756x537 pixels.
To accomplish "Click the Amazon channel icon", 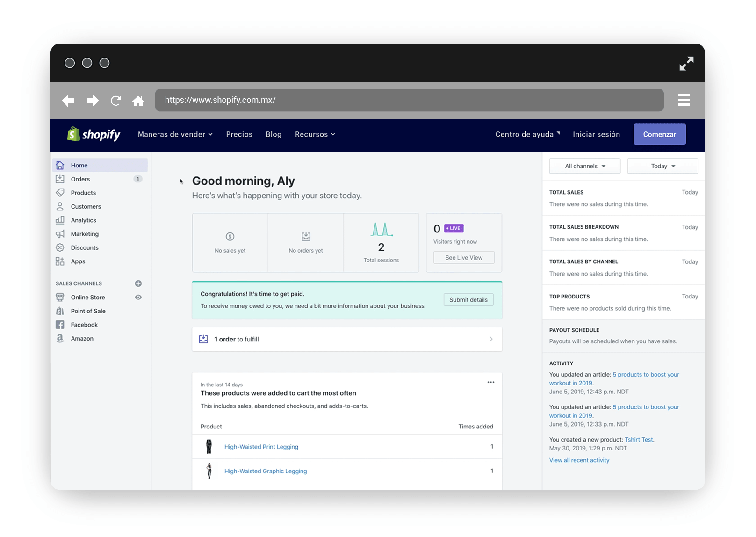I will click(x=60, y=338).
